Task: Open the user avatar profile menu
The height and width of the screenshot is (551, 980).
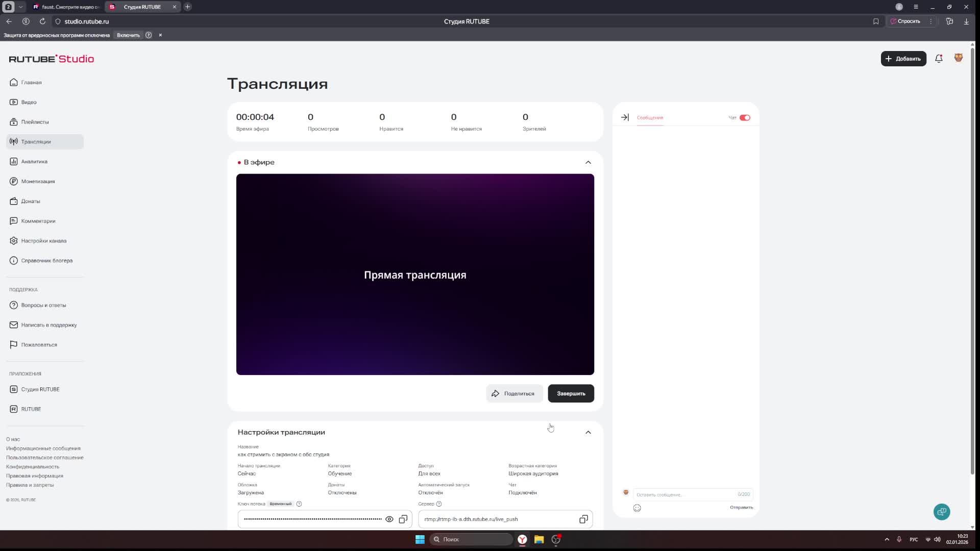Action: point(958,58)
